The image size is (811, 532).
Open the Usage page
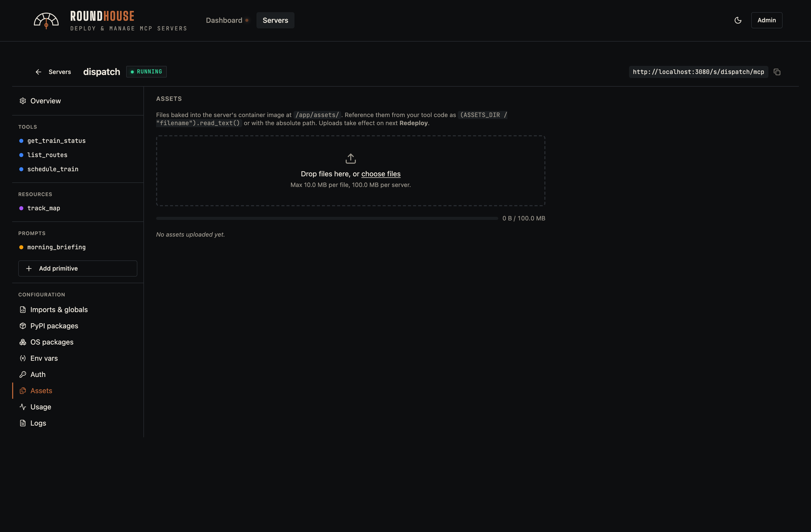[x=78, y=407]
